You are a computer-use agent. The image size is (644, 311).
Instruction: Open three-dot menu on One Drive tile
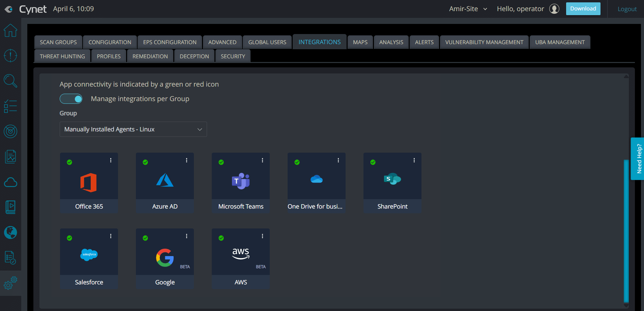click(338, 160)
